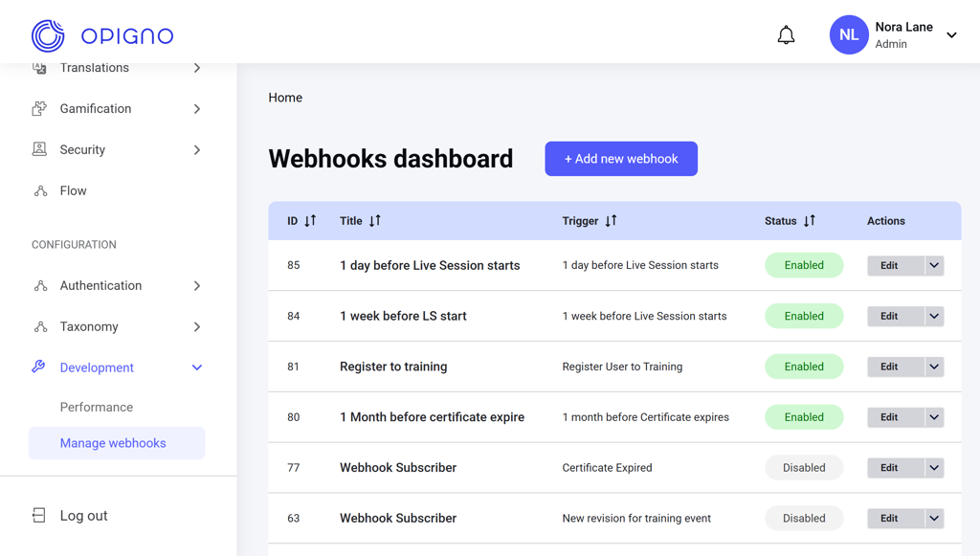Open the notifications bell
This screenshot has width=980, height=556.
786,35
